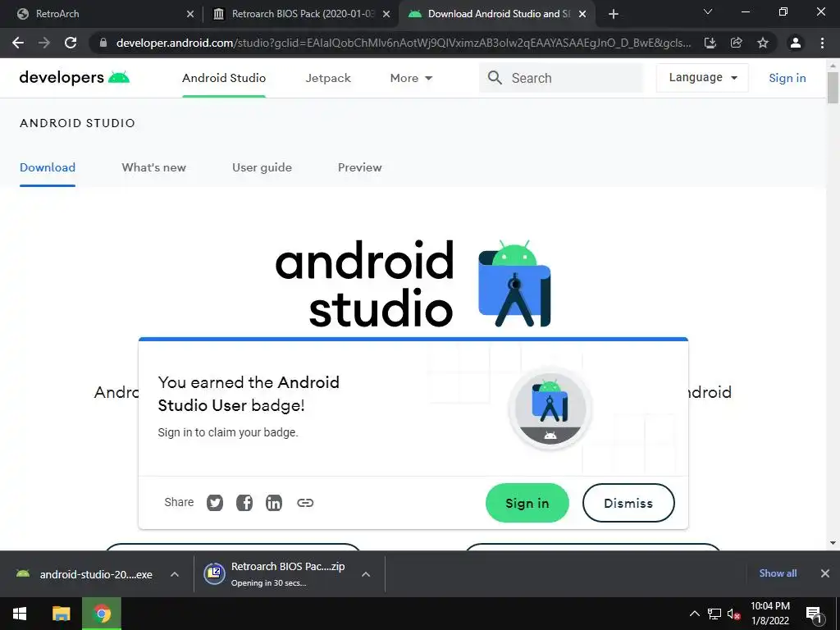The image size is (840, 630).
Task: Click Show all downloads link
Action: [x=778, y=573]
